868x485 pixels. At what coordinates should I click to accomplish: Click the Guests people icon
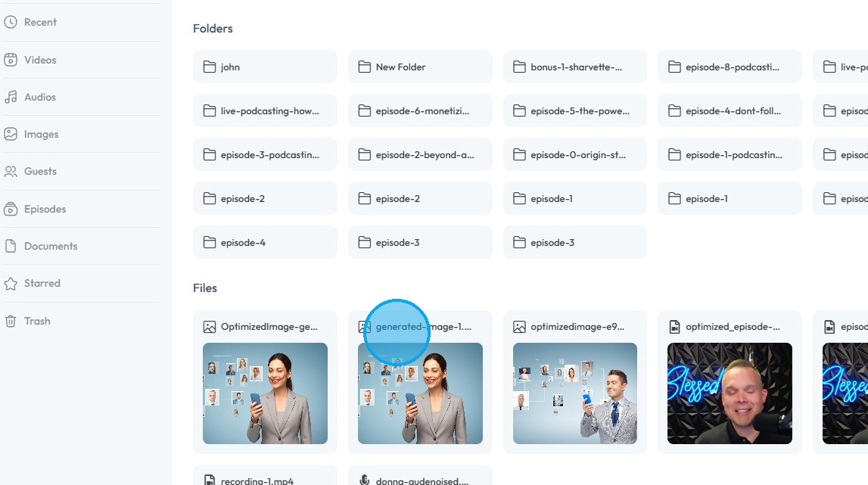click(11, 171)
